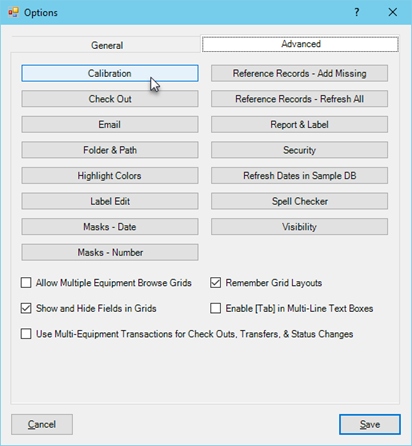The width and height of the screenshot is (412, 446).
Task: Click the help question mark button
Action: 357,12
